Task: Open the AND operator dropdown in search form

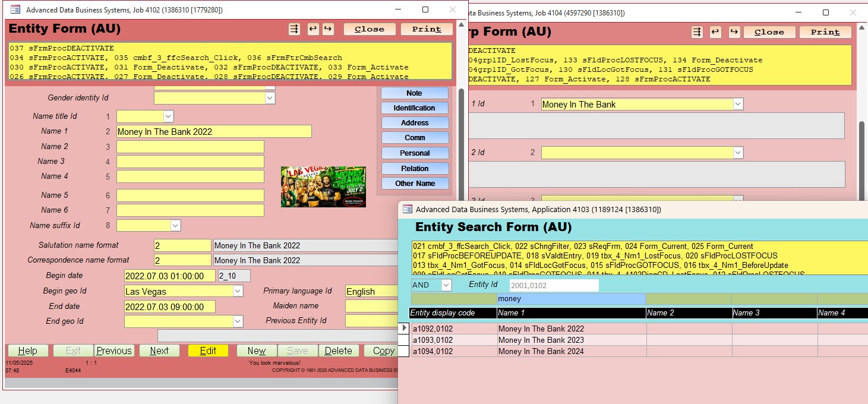Action: coord(446,285)
